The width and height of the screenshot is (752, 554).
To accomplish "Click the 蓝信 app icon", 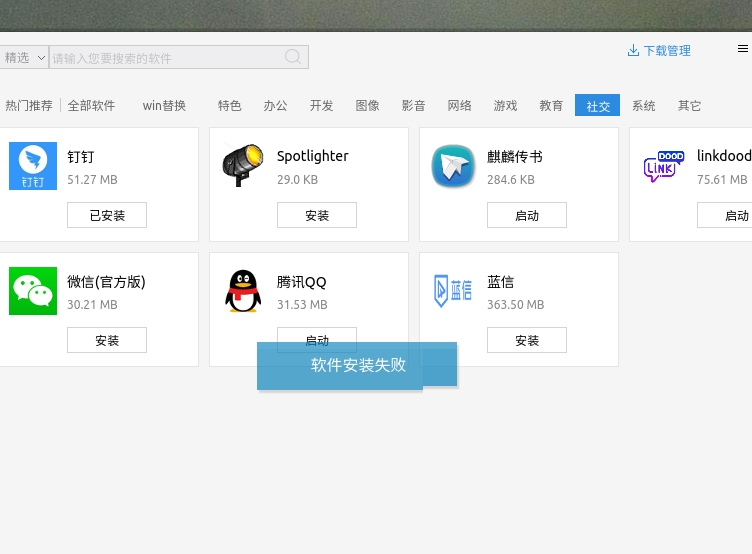I will pos(453,291).
